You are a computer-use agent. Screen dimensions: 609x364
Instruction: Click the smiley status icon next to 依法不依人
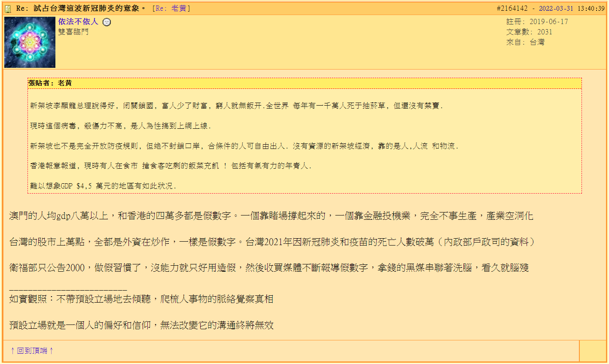pyautogui.click(x=107, y=21)
